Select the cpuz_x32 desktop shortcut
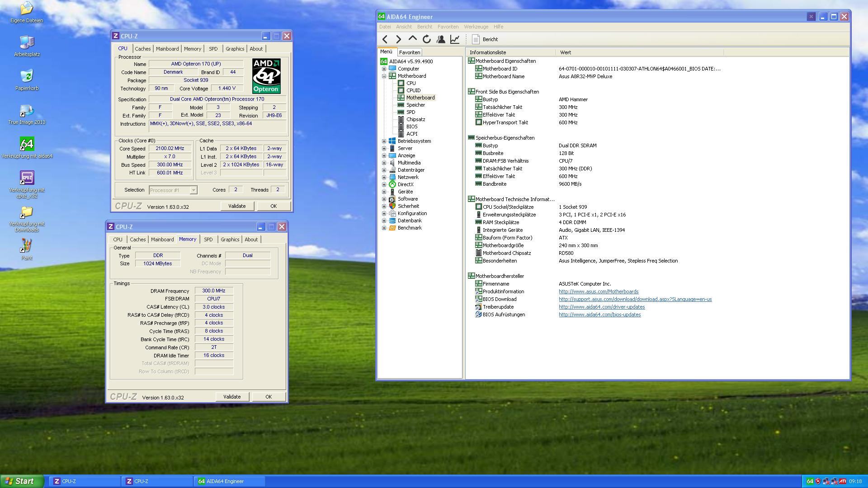The image size is (868, 488). coord(27,184)
